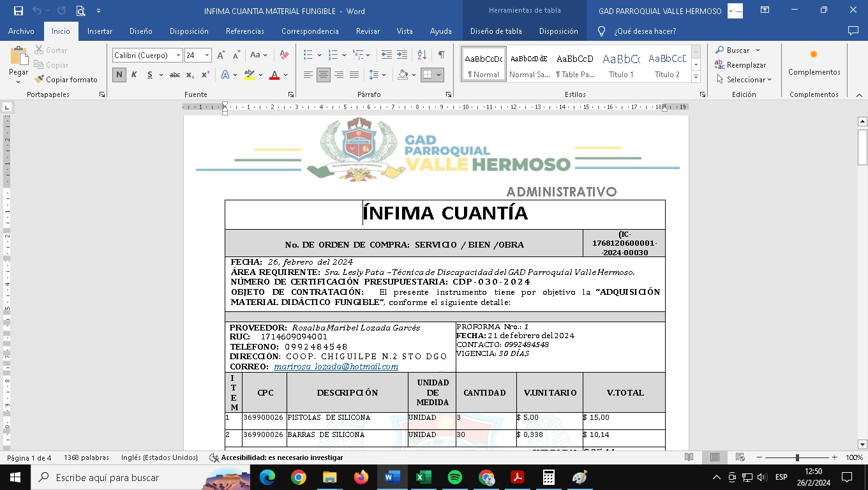
Task: Switch to the Insertar tab
Action: tap(100, 31)
